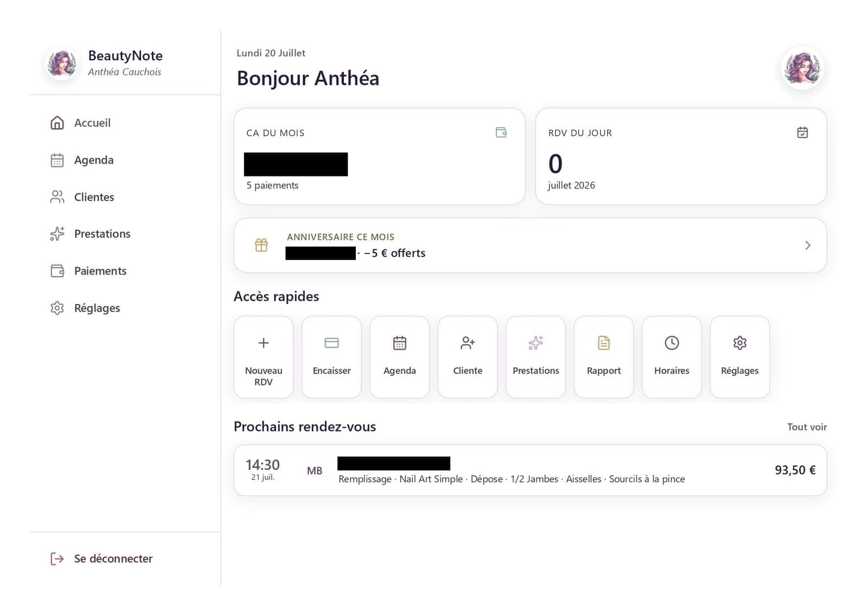Open the Cliente add-person tile

[x=468, y=357]
